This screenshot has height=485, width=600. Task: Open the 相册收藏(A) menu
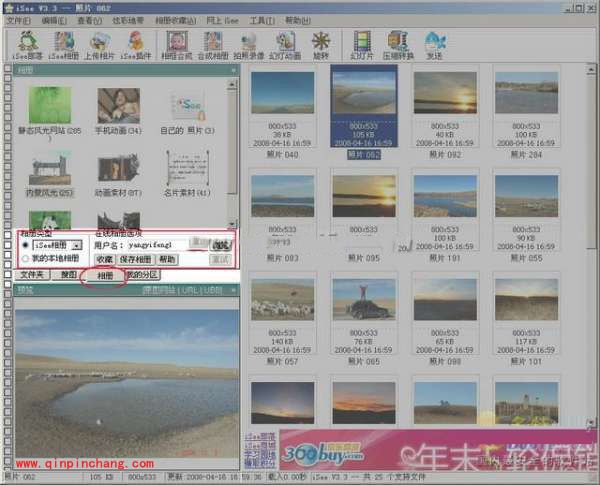click(x=176, y=20)
